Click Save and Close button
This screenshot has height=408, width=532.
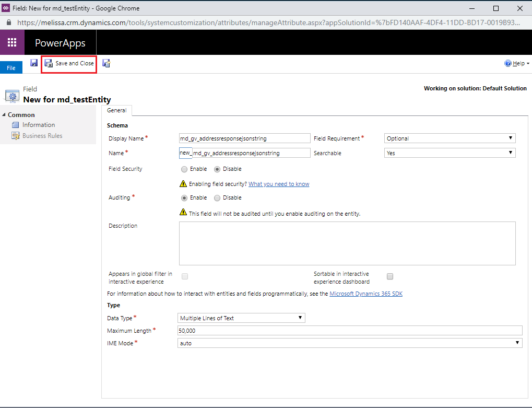coord(69,64)
